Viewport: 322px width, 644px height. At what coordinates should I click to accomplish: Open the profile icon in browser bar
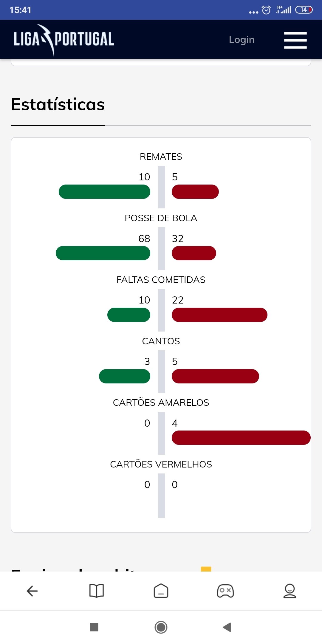(x=290, y=591)
